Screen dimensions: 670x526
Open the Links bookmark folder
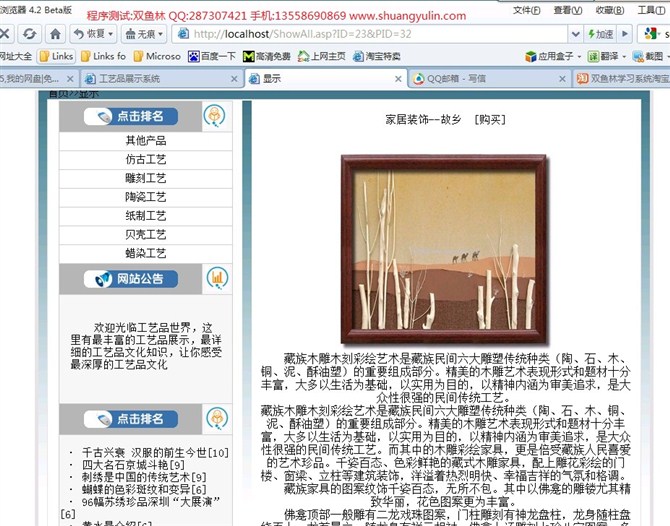[x=56, y=56]
